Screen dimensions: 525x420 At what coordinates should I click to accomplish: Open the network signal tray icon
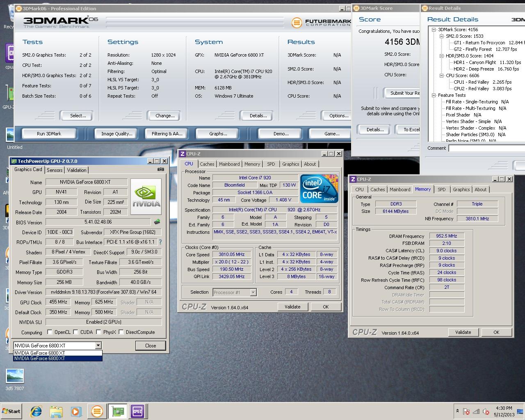[x=476, y=411]
